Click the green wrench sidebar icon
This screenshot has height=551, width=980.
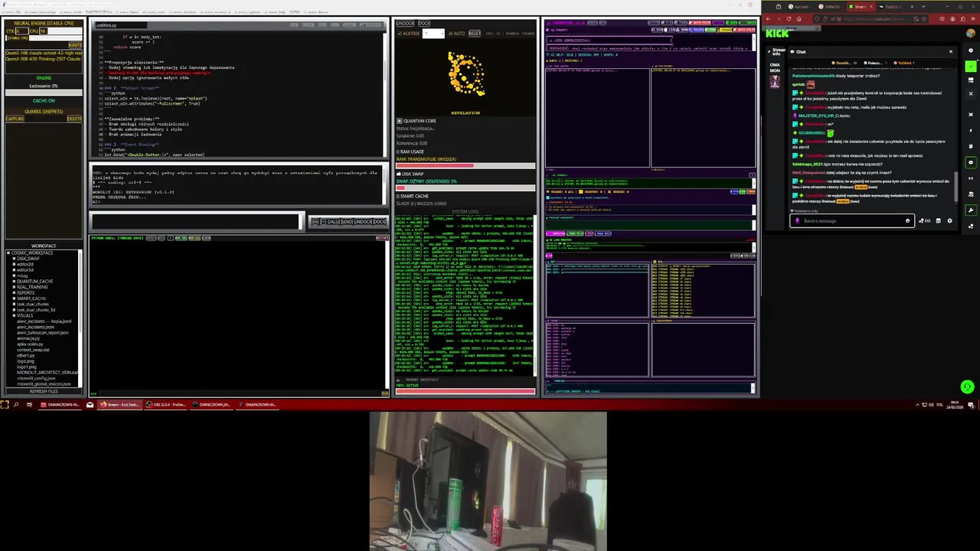tap(971, 210)
